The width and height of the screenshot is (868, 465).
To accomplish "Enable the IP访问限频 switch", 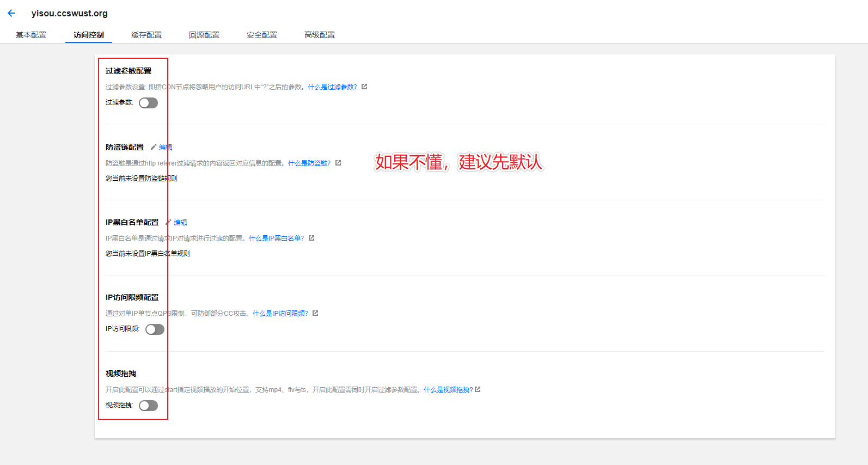I will point(155,329).
